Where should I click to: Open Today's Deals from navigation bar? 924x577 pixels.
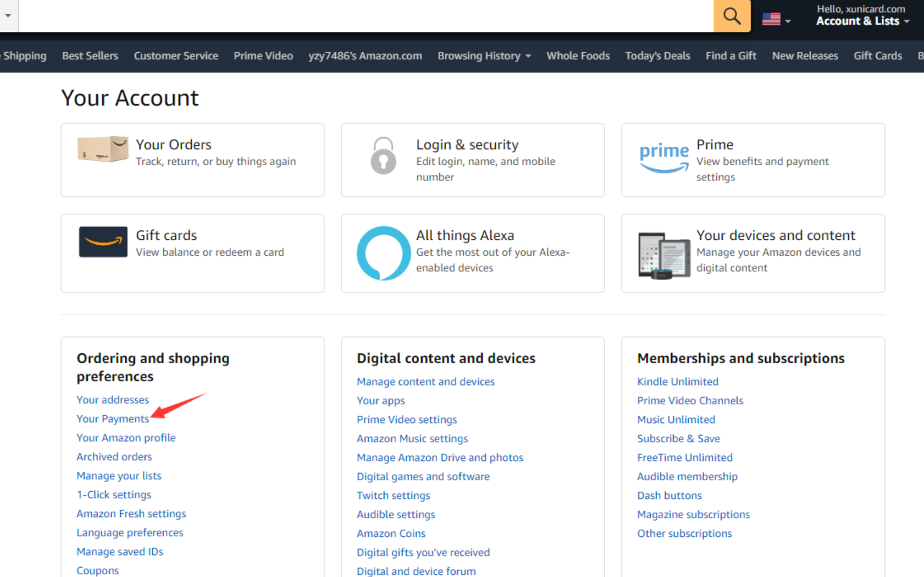point(657,56)
